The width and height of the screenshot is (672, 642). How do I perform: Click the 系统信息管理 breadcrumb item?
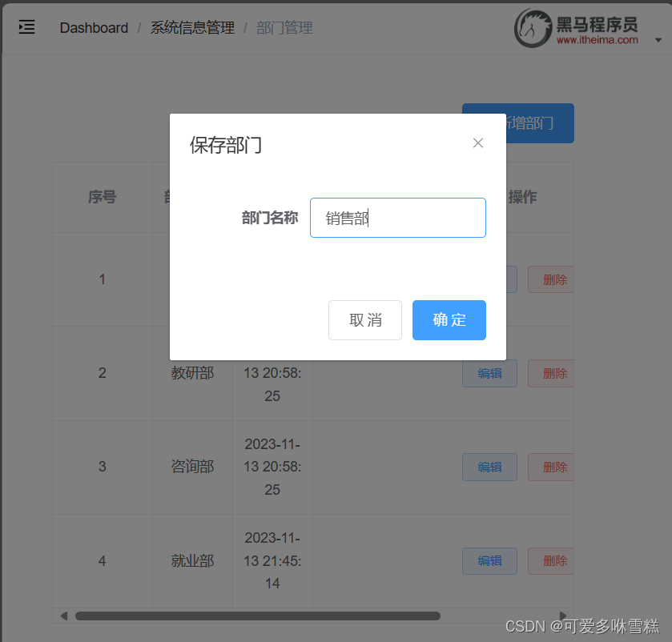(x=191, y=27)
